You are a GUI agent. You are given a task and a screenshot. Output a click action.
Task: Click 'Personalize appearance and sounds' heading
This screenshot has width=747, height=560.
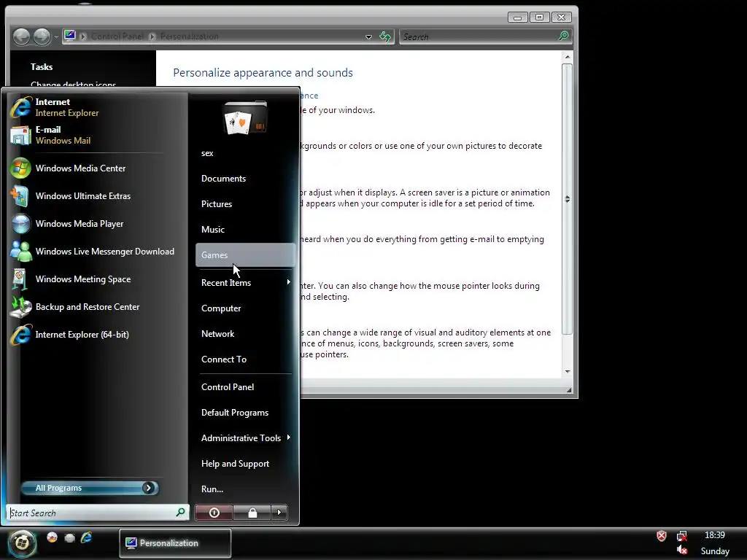pyautogui.click(x=263, y=72)
